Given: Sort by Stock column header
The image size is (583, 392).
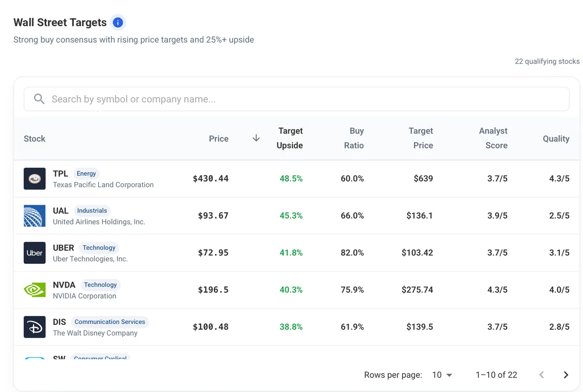Looking at the screenshot, I should tap(34, 138).
